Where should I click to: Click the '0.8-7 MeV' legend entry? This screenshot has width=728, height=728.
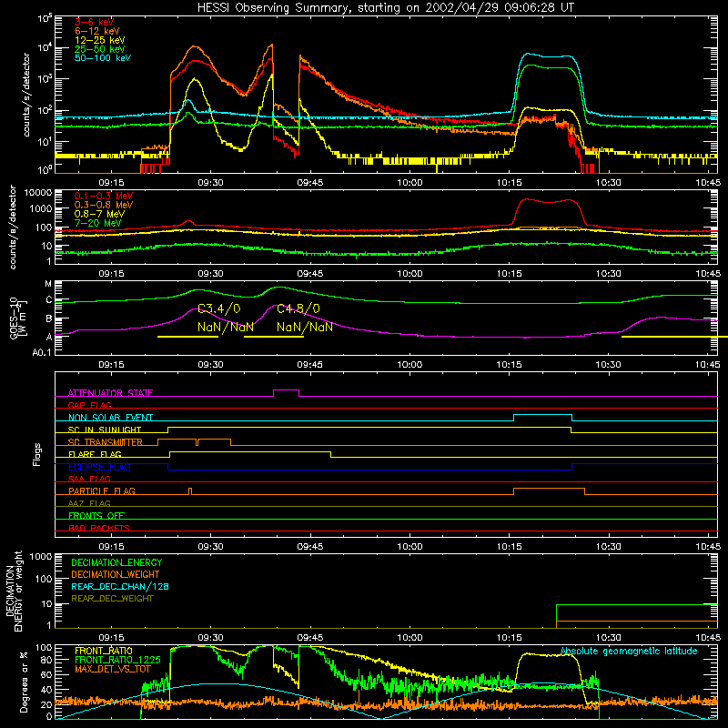99,214
